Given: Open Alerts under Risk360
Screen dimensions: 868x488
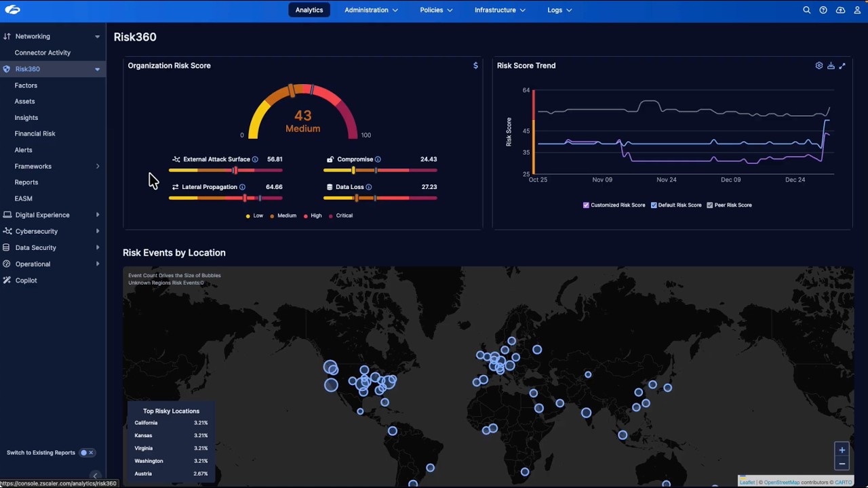Looking at the screenshot, I should point(23,150).
